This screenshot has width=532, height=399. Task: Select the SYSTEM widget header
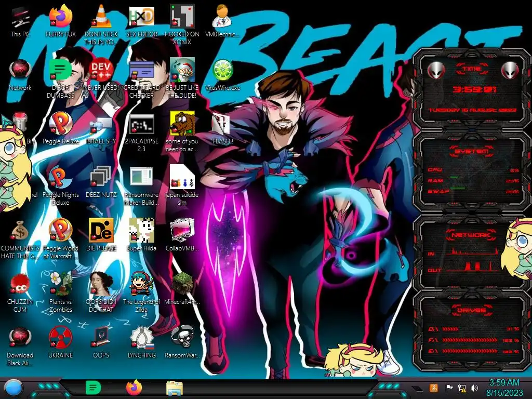click(472, 151)
